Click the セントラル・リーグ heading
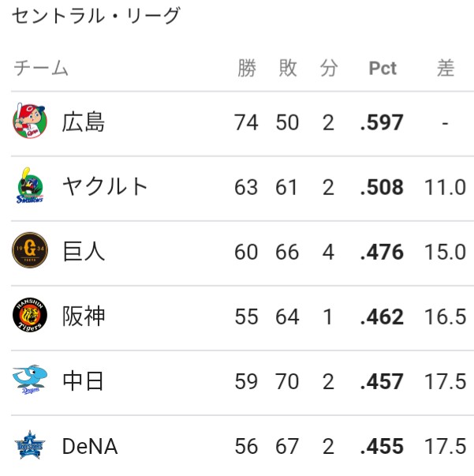The image size is (474, 476). (96, 15)
